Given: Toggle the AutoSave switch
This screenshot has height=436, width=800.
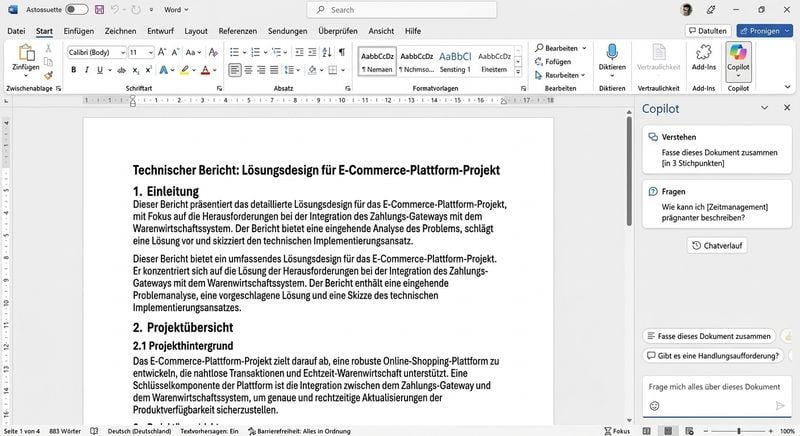Looking at the screenshot, I should click(x=77, y=10).
